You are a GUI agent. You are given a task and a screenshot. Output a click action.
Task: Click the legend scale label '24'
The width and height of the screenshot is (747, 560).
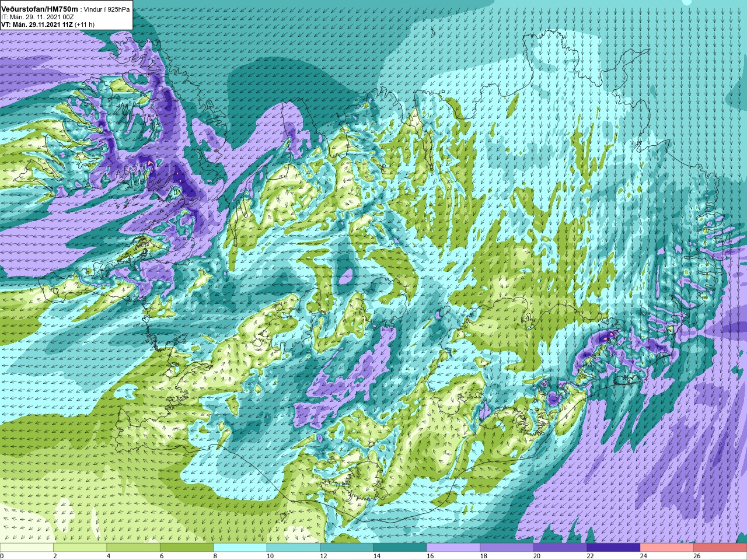tap(644, 556)
